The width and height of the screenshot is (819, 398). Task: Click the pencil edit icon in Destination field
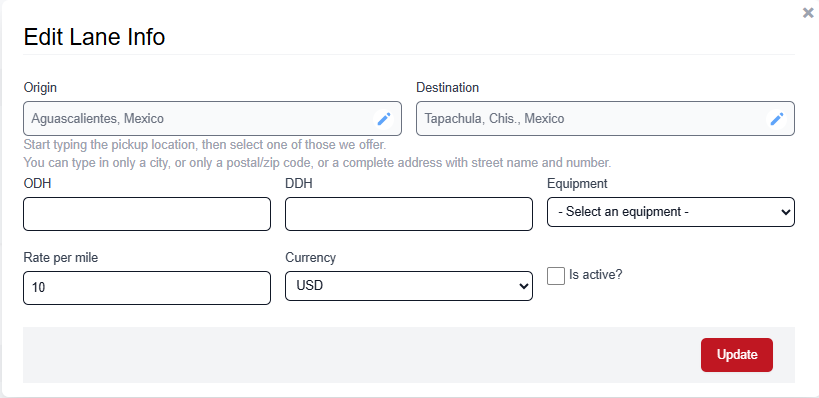point(777,119)
